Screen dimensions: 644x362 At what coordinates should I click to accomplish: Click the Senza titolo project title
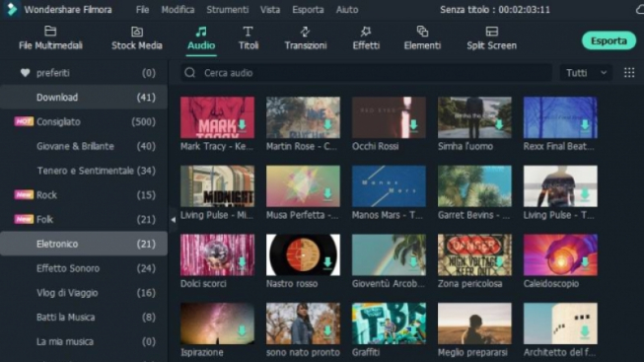[495, 10]
